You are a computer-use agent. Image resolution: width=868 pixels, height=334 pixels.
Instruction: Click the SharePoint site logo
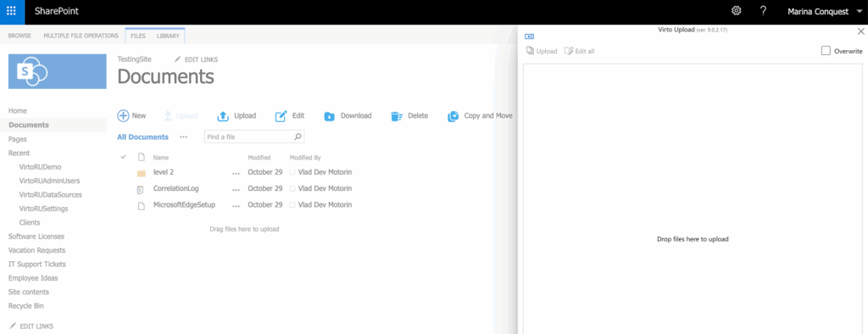[57, 71]
